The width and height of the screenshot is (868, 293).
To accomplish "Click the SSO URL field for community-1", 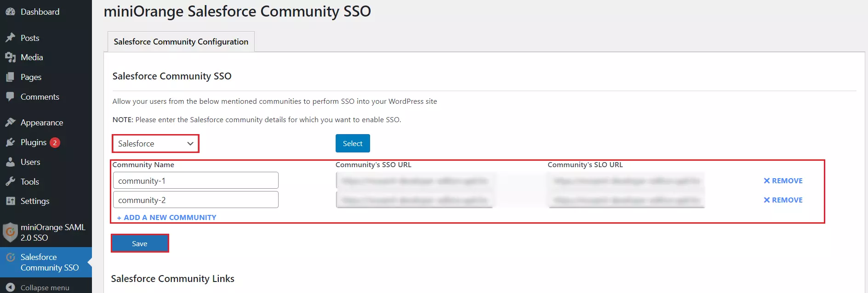I will click(x=416, y=180).
